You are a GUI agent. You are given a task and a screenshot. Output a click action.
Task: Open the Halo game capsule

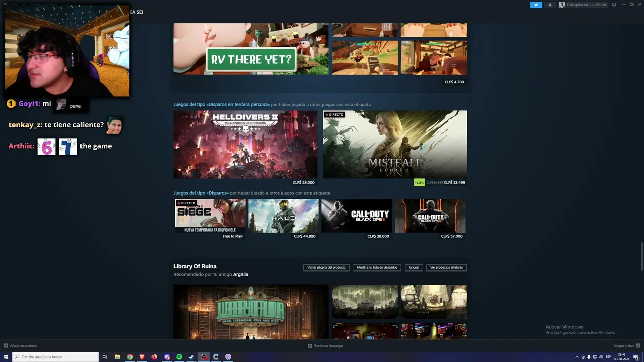coord(283,216)
